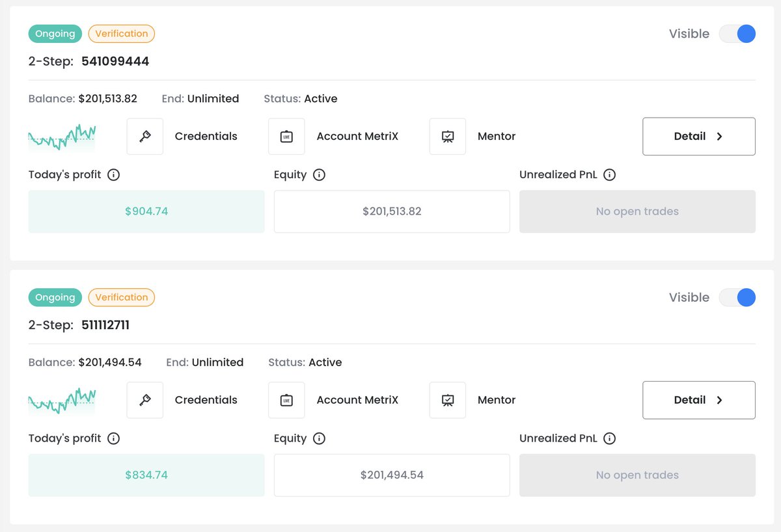The width and height of the screenshot is (781, 532).
Task: Open Account MetriX icon for account 541099444
Action: click(x=286, y=137)
